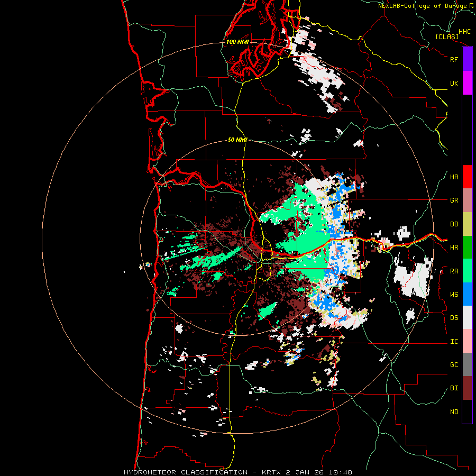The height and width of the screenshot is (476, 476).
Task: Click the 'UK' legend label
Action: tap(454, 84)
